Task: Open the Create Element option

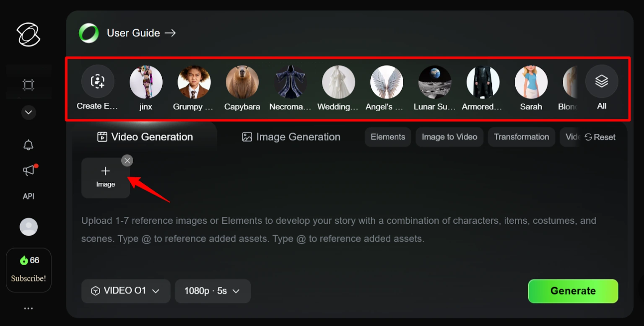Action: click(x=97, y=82)
